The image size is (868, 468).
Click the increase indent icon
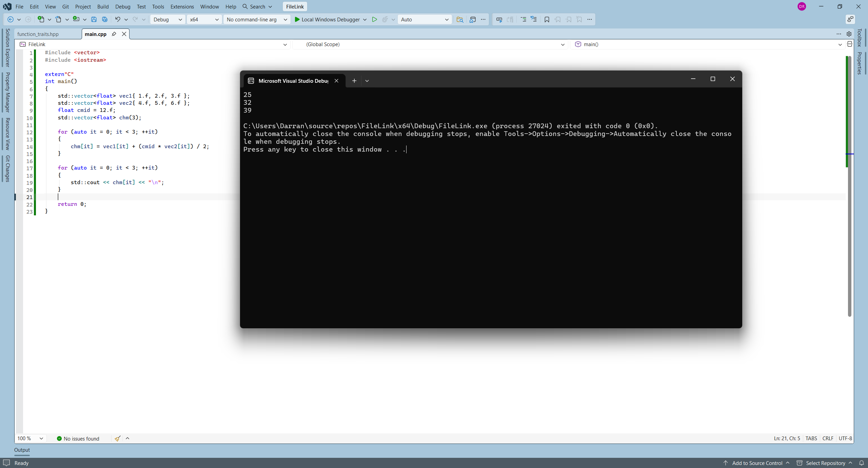pos(523,19)
